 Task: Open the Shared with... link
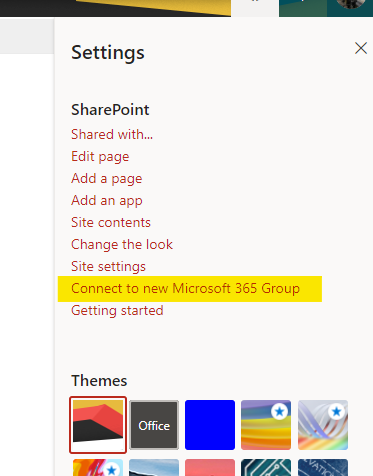coord(112,134)
